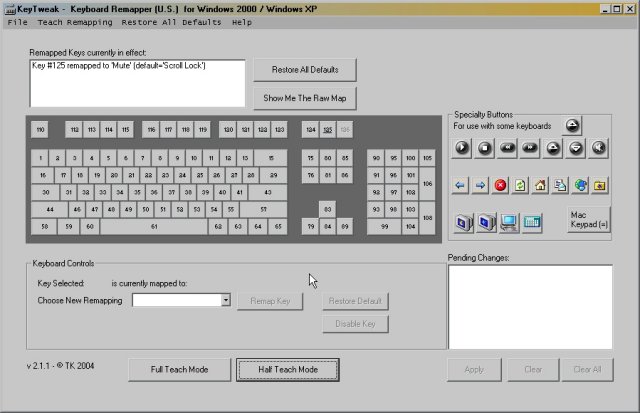Screen dimensions: 640x413
Task: Expand the Choose New Remapping dropdown
Action: [x=226, y=300]
